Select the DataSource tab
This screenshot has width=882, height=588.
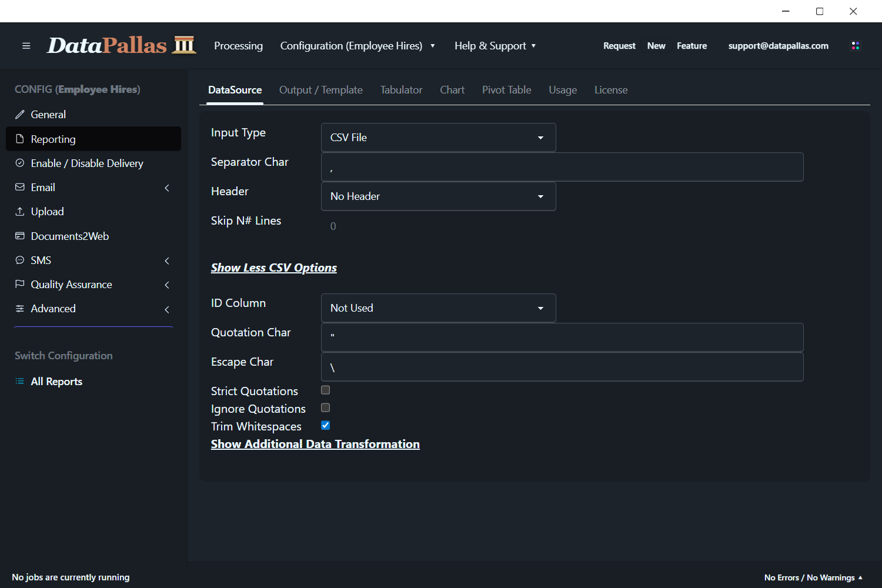(x=235, y=90)
